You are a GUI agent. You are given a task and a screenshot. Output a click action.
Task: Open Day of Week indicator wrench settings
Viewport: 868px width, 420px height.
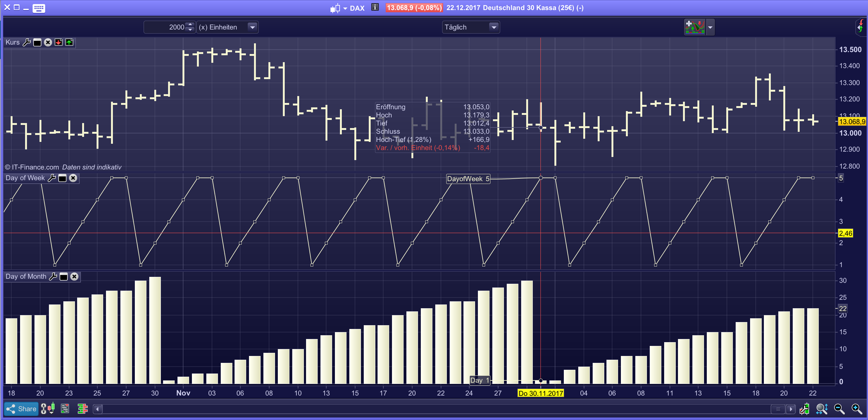[x=52, y=178]
